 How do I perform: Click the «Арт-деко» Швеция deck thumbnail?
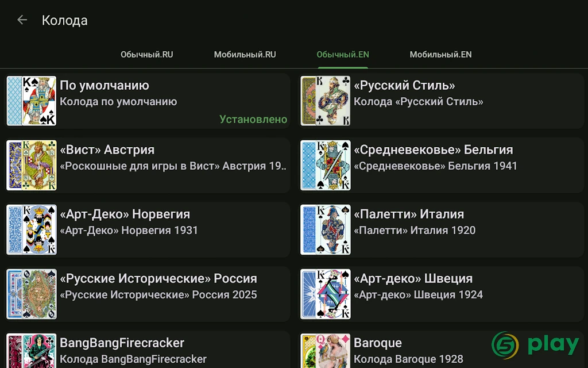click(326, 294)
